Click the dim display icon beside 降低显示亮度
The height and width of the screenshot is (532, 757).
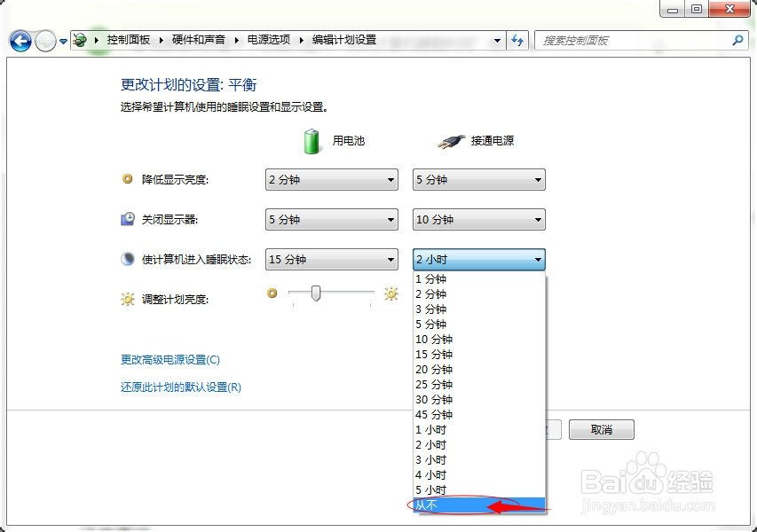click(x=127, y=178)
